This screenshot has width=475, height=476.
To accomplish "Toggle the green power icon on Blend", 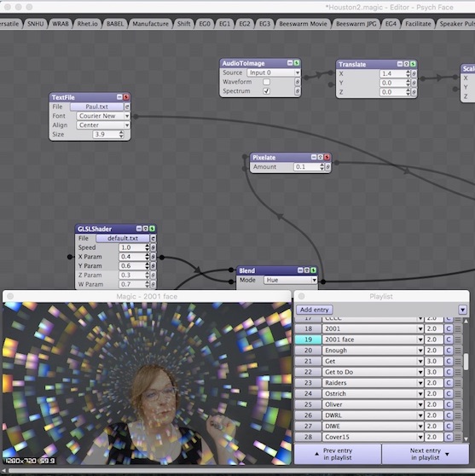I will (x=313, y=270).
